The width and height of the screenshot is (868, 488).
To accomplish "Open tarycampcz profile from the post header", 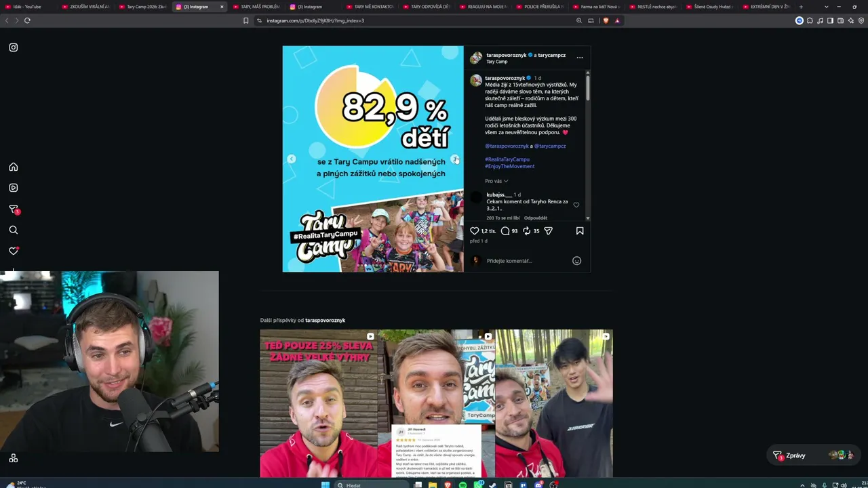I will point(553,55).
